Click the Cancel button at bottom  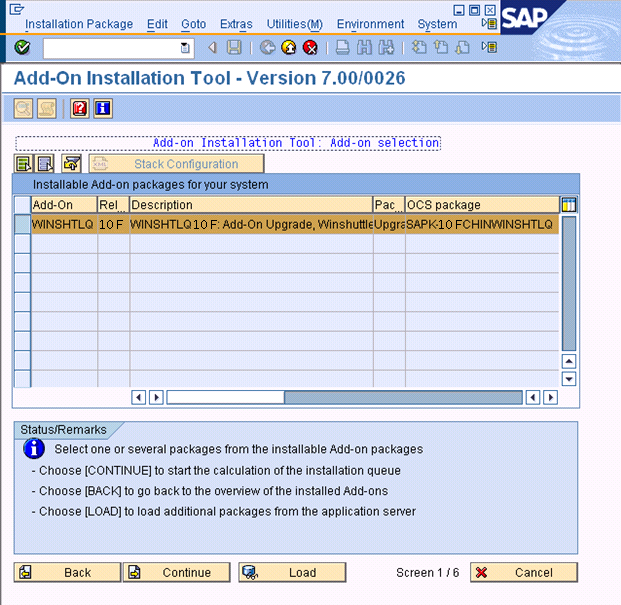coord(524,573)
